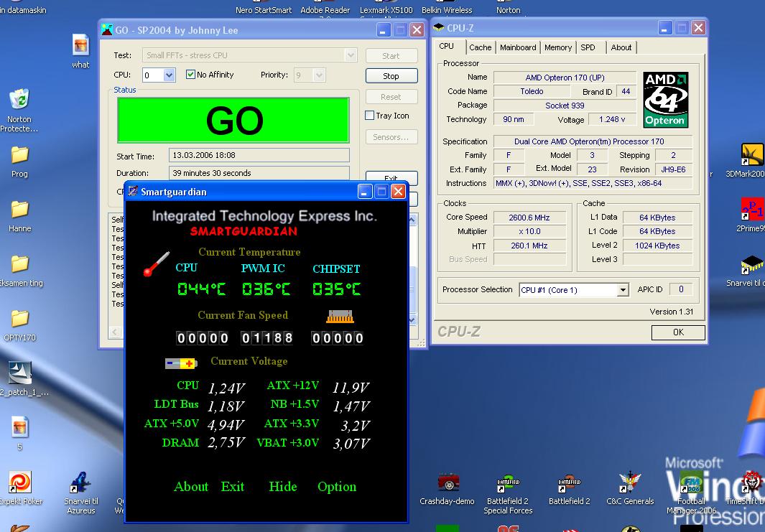
Task: Switch to the Mainboard tab in CPU-Z
Action: (x=518, y=47)
